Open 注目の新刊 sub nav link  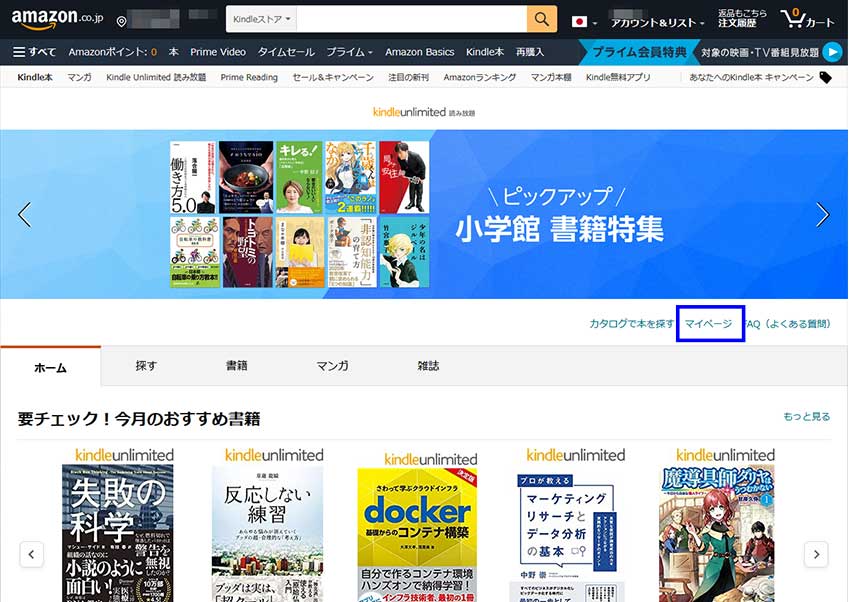point(408,77)
